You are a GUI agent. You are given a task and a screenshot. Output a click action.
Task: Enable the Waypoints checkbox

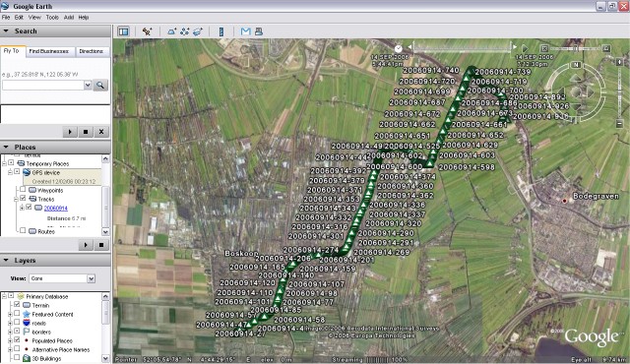point(23,190)
